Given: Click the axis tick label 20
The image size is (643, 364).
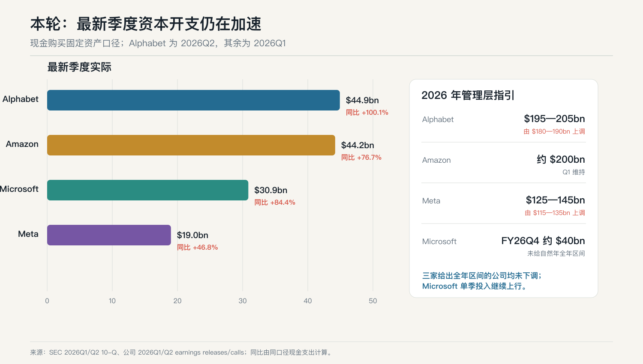Looking at the screenshot, I should (x=177, y=301).
